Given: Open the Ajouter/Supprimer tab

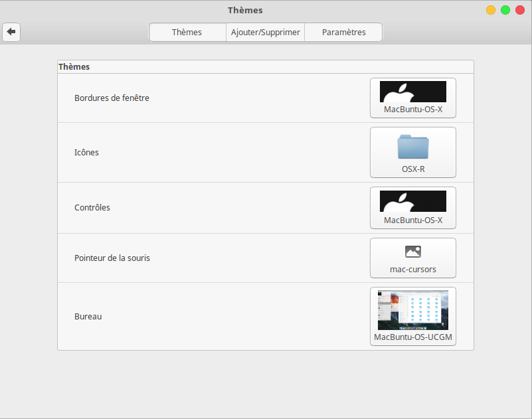Looking at the screenshot, I should pyautogui.click(x=265, y=33).
